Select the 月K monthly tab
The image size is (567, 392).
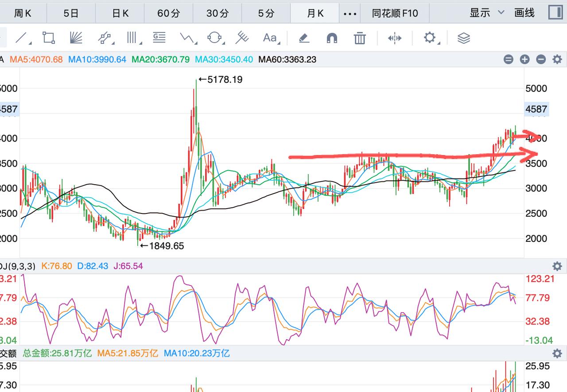(315, 13)
